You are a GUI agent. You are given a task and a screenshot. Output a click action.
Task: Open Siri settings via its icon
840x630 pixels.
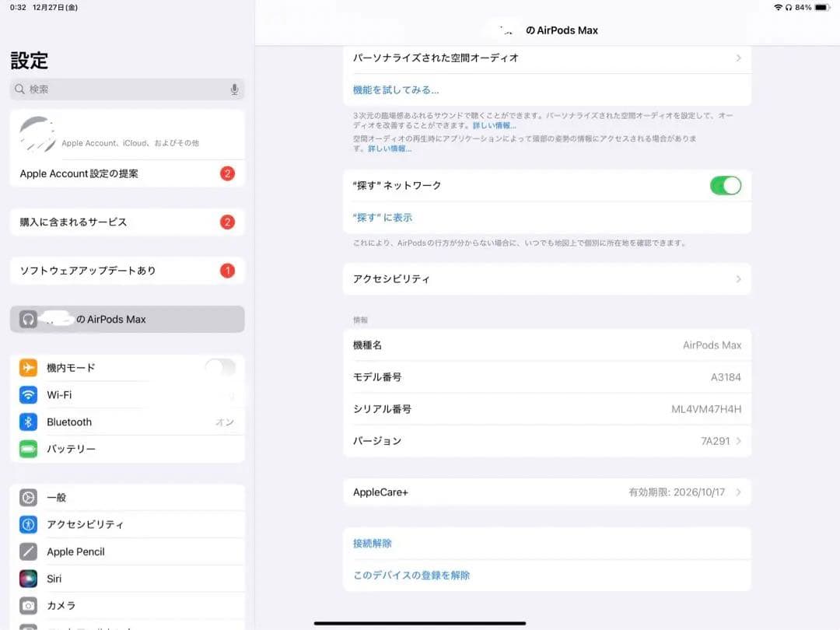28,578
